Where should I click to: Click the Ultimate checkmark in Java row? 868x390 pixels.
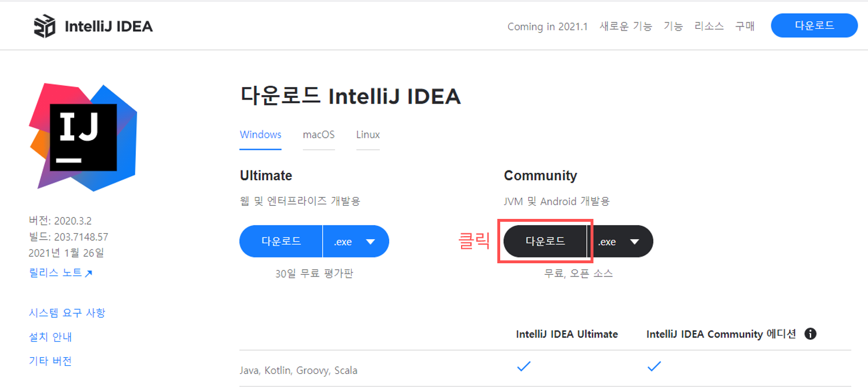(x=523, y=366)
